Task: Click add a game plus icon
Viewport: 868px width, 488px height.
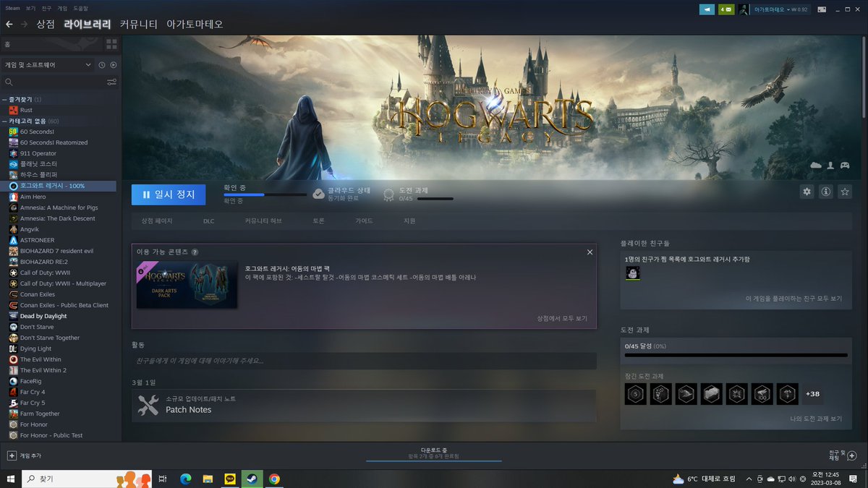Action: point(12,455)
